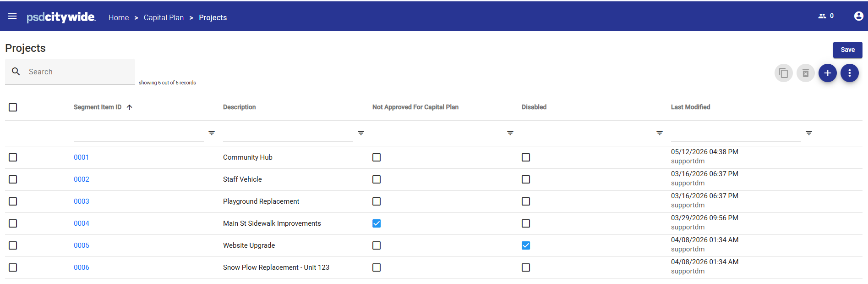Select the row for project 0003

(x=13, y=201)
